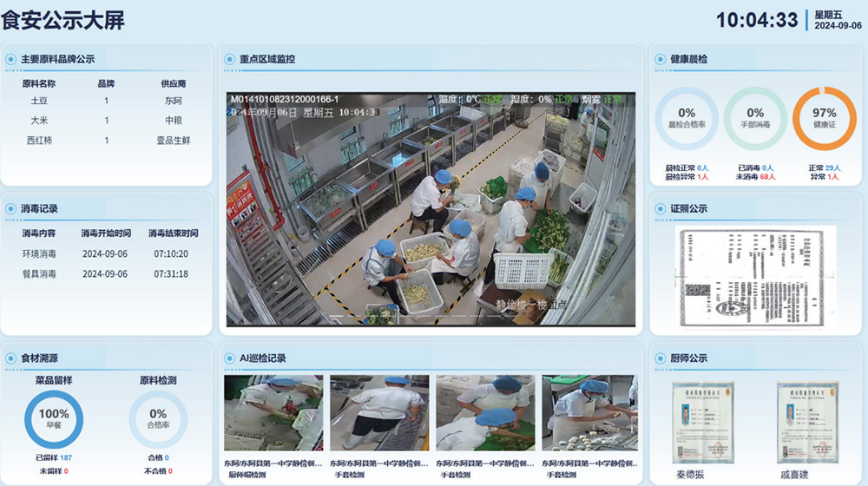Click the 品牌 column header
This screenshot has width=868, height=486.
[x=106, y=83]
